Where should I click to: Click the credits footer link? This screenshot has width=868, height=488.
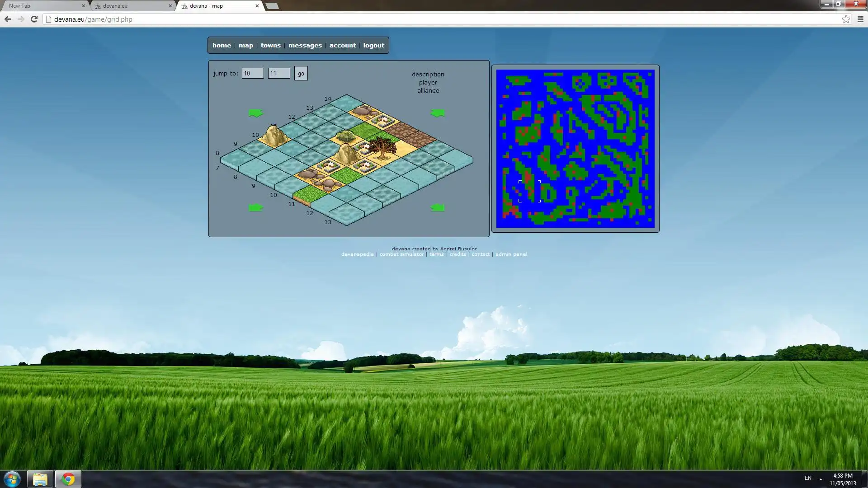coord(457,254)
